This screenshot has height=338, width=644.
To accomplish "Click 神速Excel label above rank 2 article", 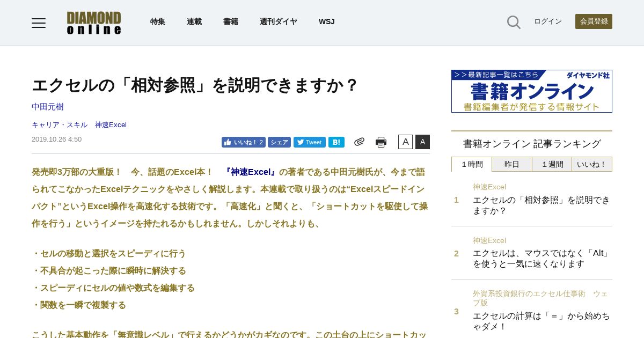I will tap(489, 240).
